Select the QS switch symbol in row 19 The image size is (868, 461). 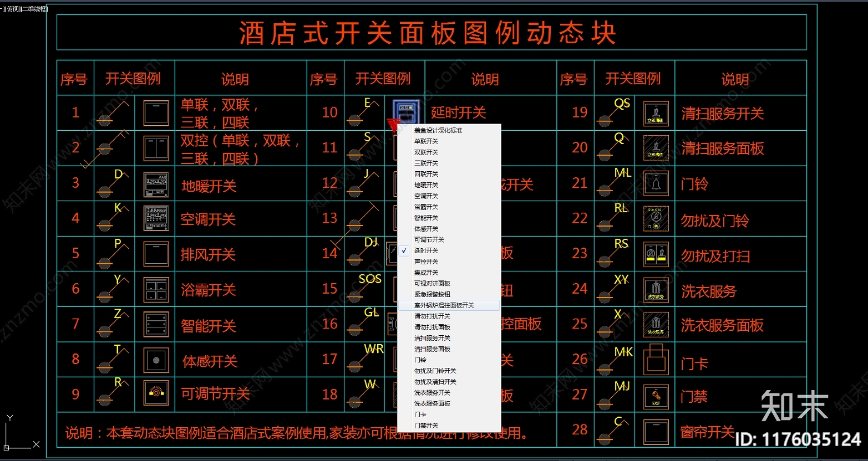click(x=613, y=112)
